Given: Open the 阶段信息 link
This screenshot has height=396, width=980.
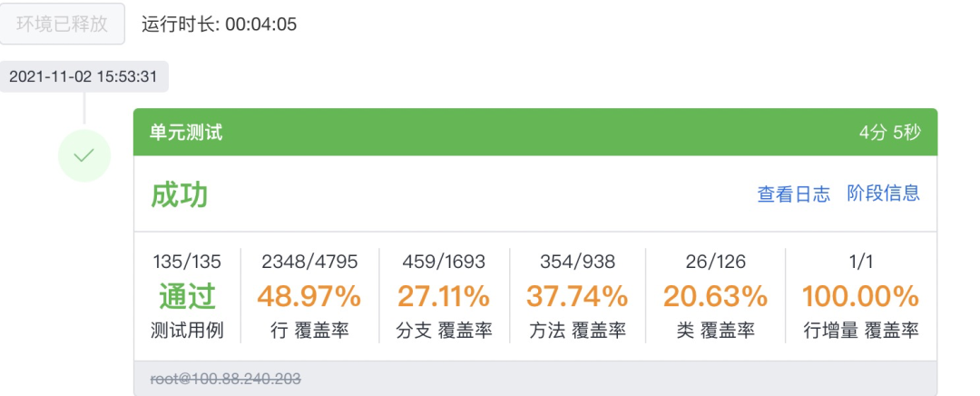Looking at the screenshot, I should pos(883,193).
